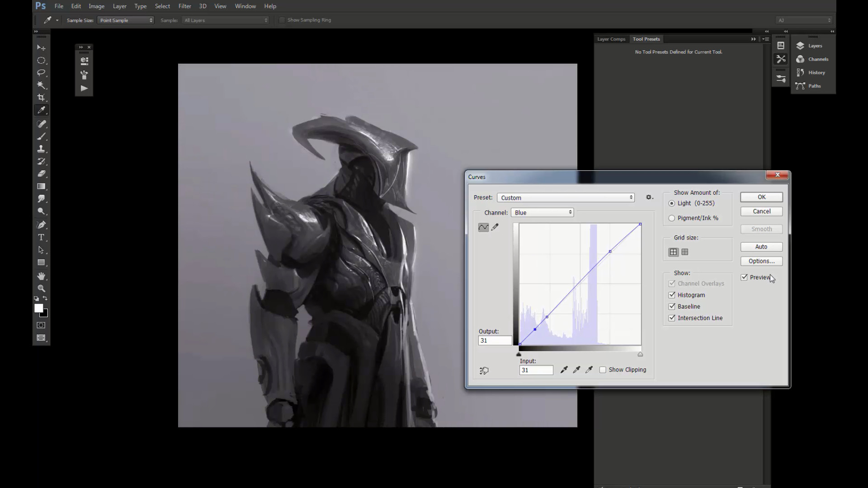Toggle Quick Mask mode
The width and height of the screenshot is (868, 488).
pos(41,325)
